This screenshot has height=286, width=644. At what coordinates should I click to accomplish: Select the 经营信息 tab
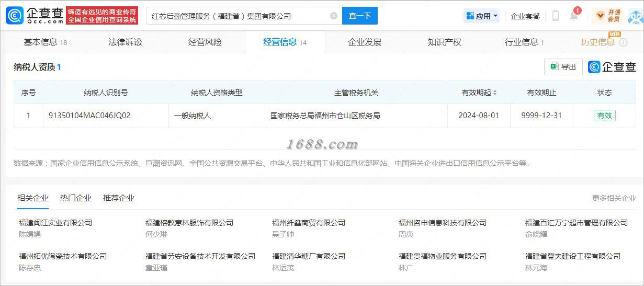click(x=285, y=42)
